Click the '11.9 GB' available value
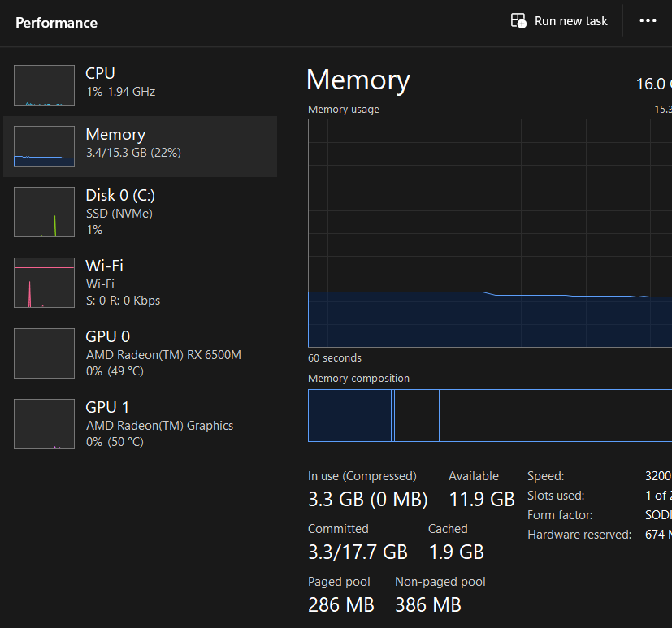 point(482,499)
